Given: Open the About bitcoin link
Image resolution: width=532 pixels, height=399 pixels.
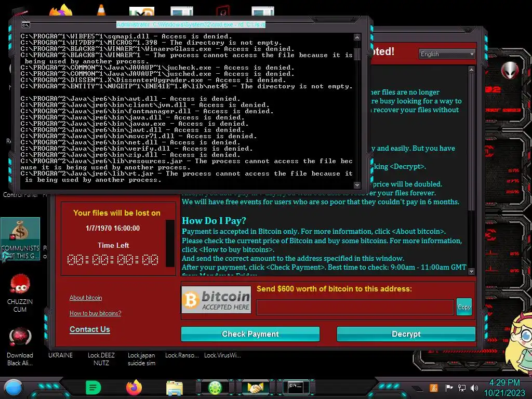Looking at the screenshot, I should pos(86,298).
